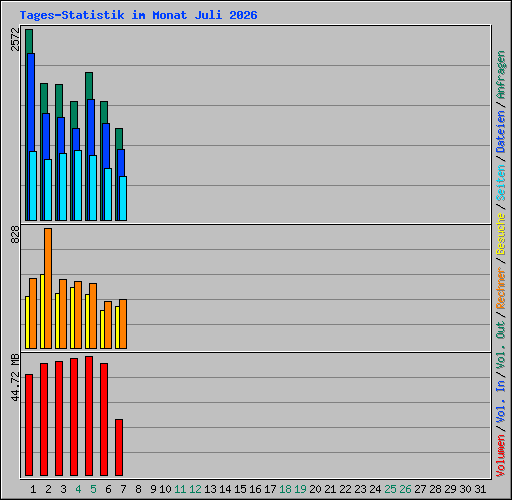512x500 pixels.
Task: Click the 'Rechner' legend label
Action: tap(501, 288)
